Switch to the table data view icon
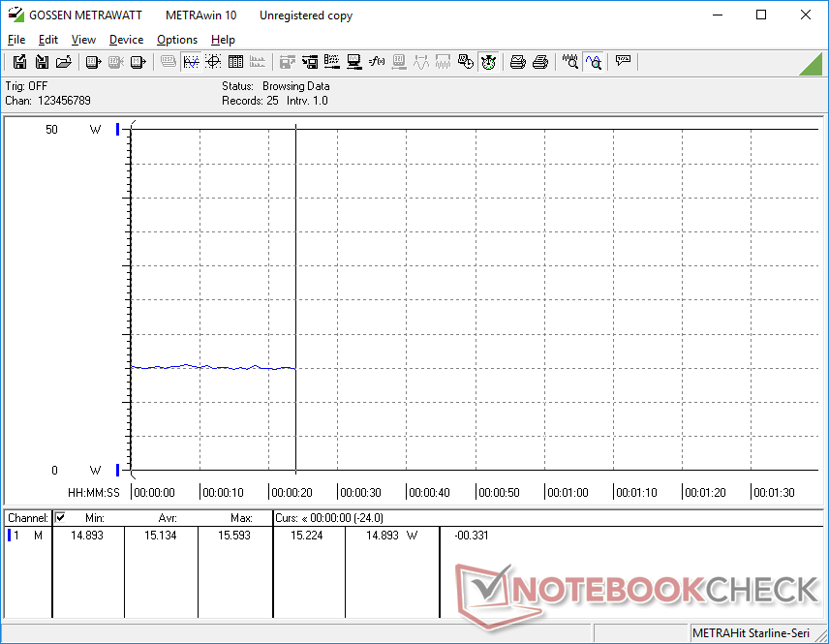Image resolution: width=829 pixels, height=644 pixels. coord(235,62)
